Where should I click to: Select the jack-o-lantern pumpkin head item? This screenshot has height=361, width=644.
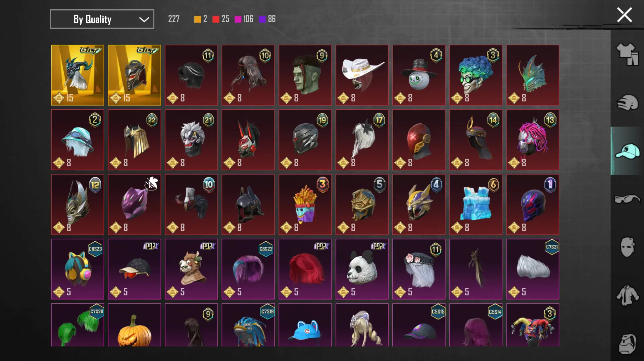tap(135, 325)
